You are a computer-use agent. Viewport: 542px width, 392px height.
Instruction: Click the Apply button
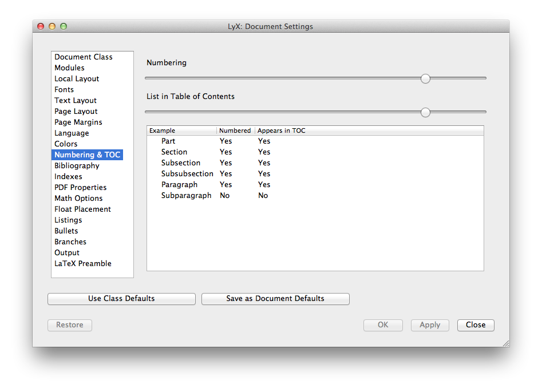[x=430, y=325]
